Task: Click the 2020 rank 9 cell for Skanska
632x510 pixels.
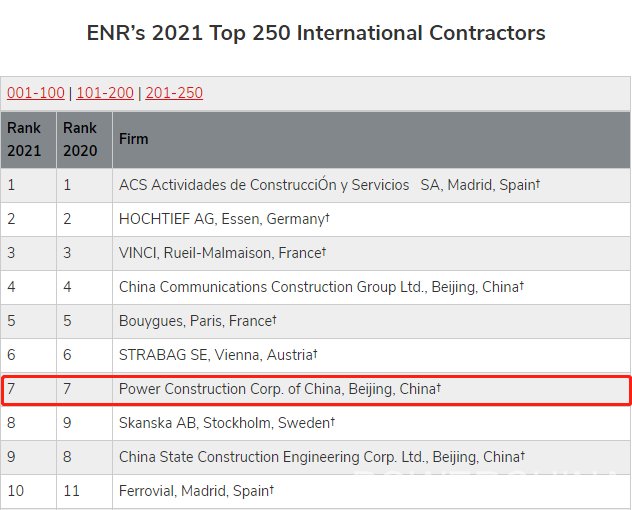Action: click(84, 423)
